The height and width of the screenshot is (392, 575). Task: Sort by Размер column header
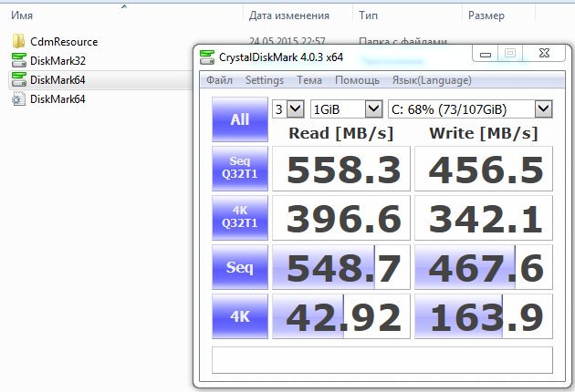click(x=486, y=15)
